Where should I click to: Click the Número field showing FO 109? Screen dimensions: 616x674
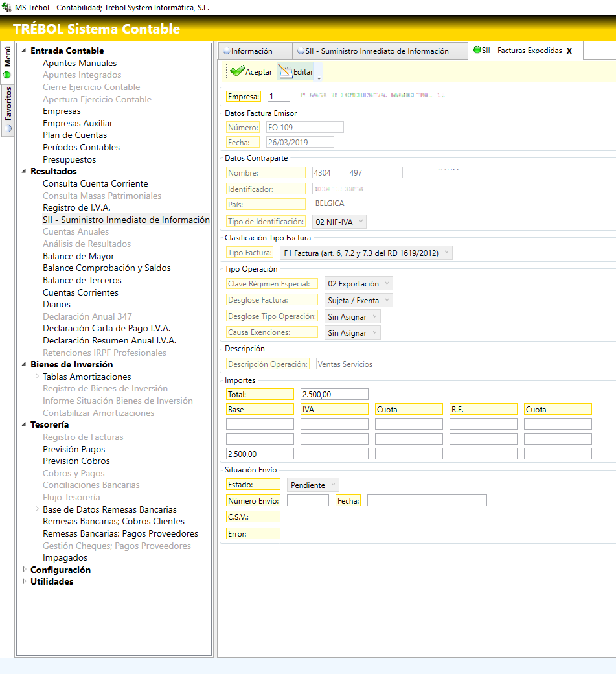pyautogui.click(x=305, y=127)
